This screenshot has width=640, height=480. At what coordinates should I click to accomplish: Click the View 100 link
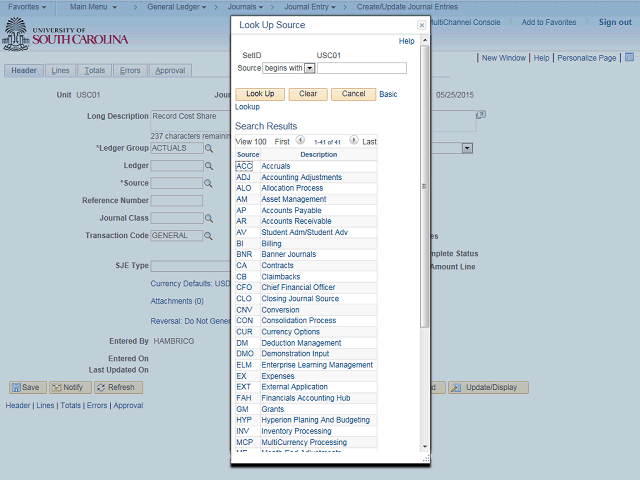(x=251, y=142)
